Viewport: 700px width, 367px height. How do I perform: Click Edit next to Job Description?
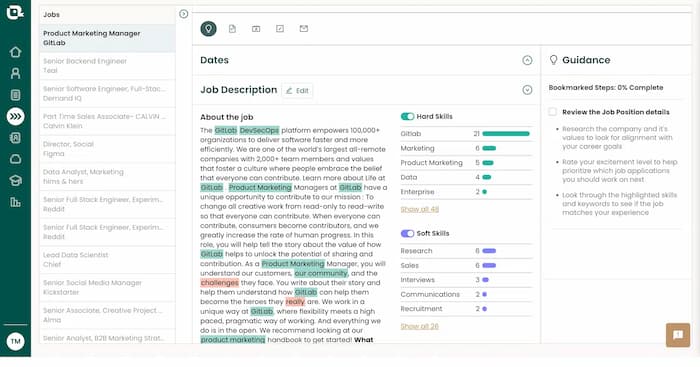pos(297,91)
